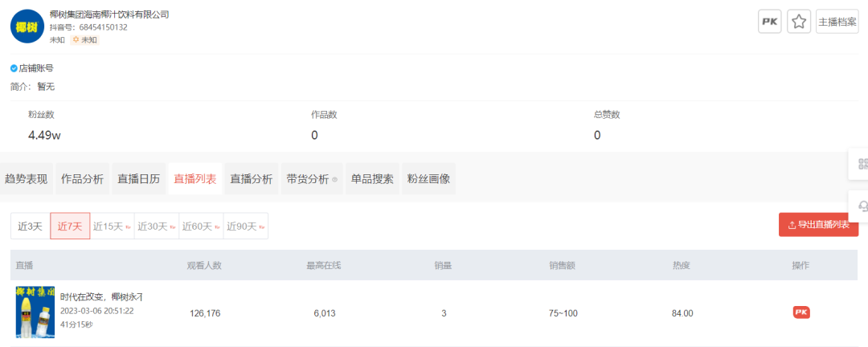Image resolution: width=868 pixels, height=347 pixels.
Task: Switch to the 趋势表现 tab
Action: 27,179
